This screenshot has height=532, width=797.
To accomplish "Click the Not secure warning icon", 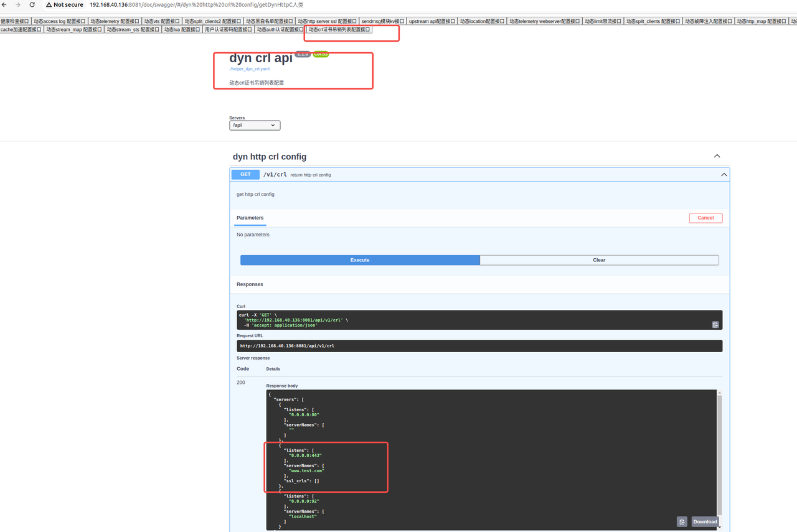I will (49, 4).
